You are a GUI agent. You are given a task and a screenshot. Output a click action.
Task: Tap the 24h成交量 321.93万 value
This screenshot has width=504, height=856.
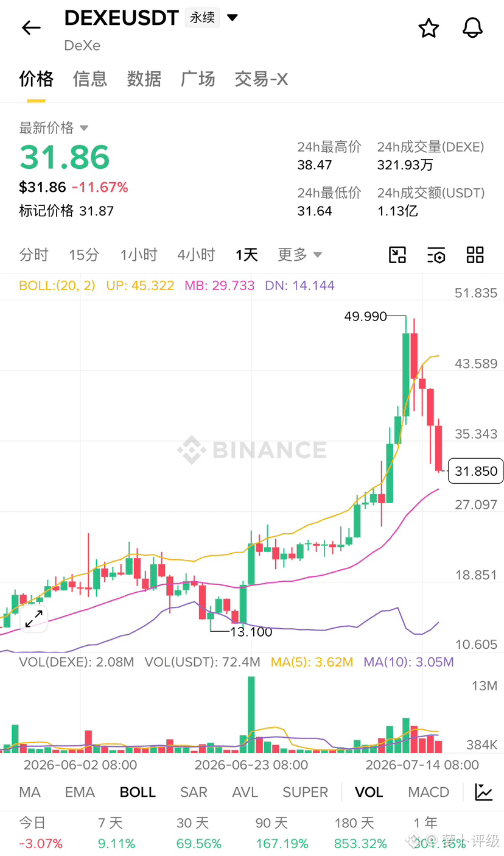405,164
